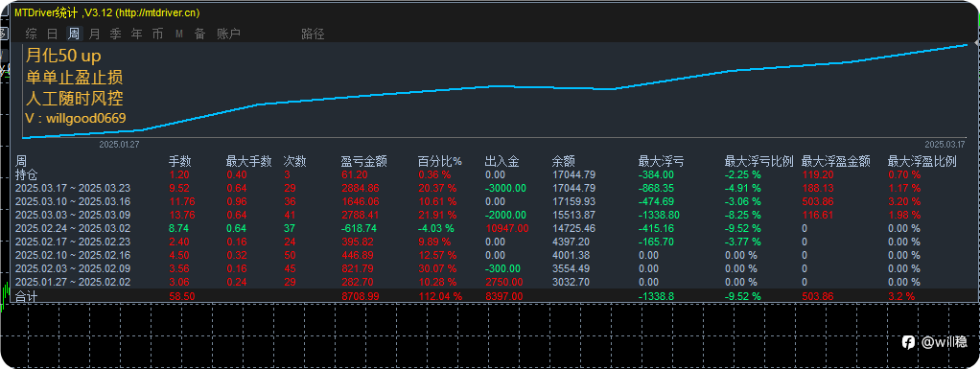Viewport: 980px width, 369px height.
Task: Click the MTDriver统计 V3.12 title text
Action: [107, 12]
